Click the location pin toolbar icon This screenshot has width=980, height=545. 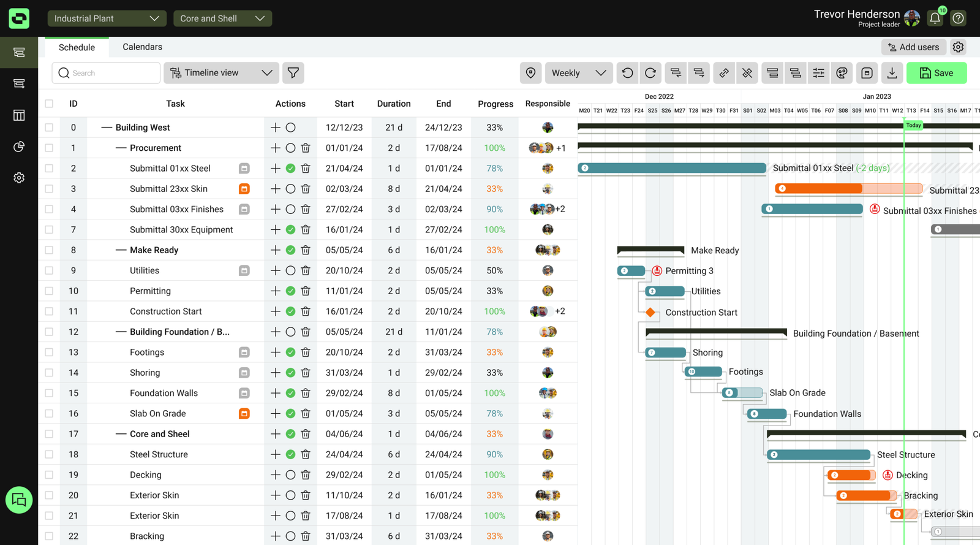click(531, 73)
